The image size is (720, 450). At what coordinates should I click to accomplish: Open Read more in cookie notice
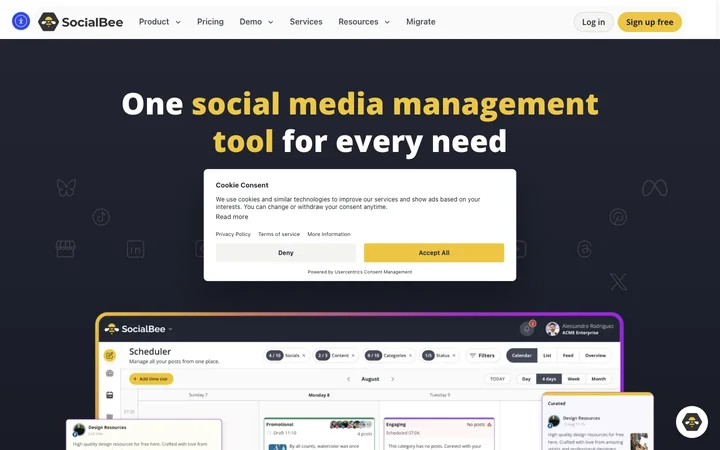coord(232,217)
